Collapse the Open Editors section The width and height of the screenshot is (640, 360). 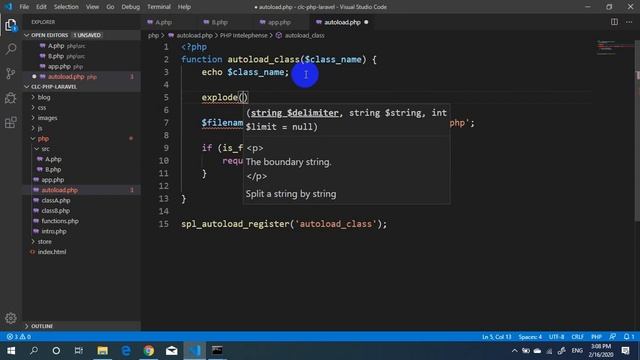[x=27, y=35]
